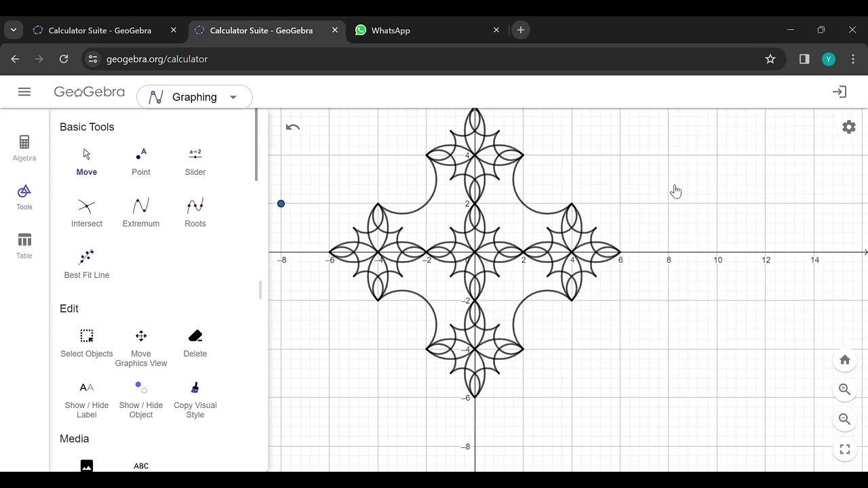868x488 pixels.
Task: Bookmark this page with the star
Action: [770, 59]
